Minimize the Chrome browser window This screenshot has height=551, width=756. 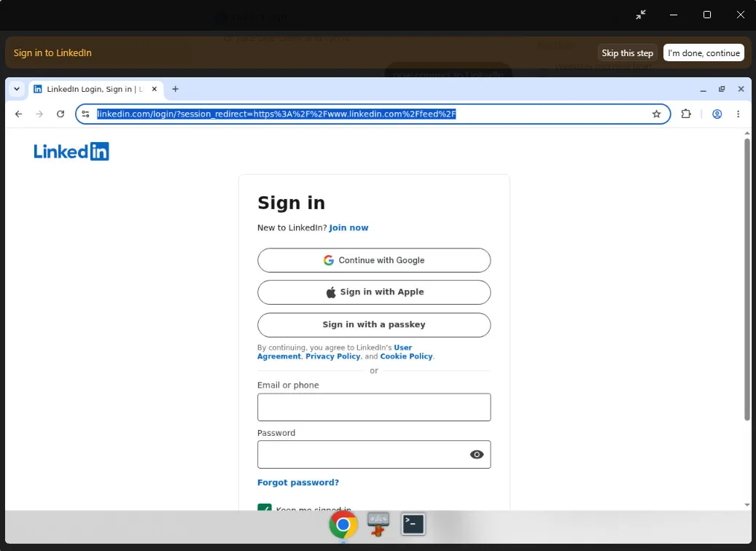pyautogui.click(x=703, y=89)
